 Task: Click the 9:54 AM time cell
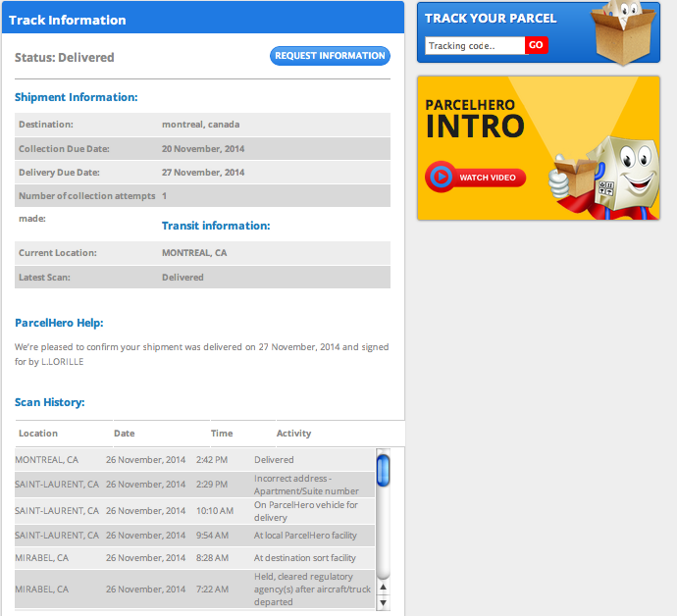pos(212,536)
